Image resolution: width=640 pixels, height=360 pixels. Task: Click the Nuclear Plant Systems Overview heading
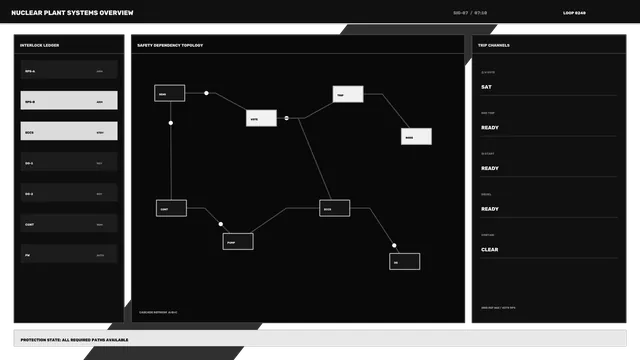pos(72,13)
